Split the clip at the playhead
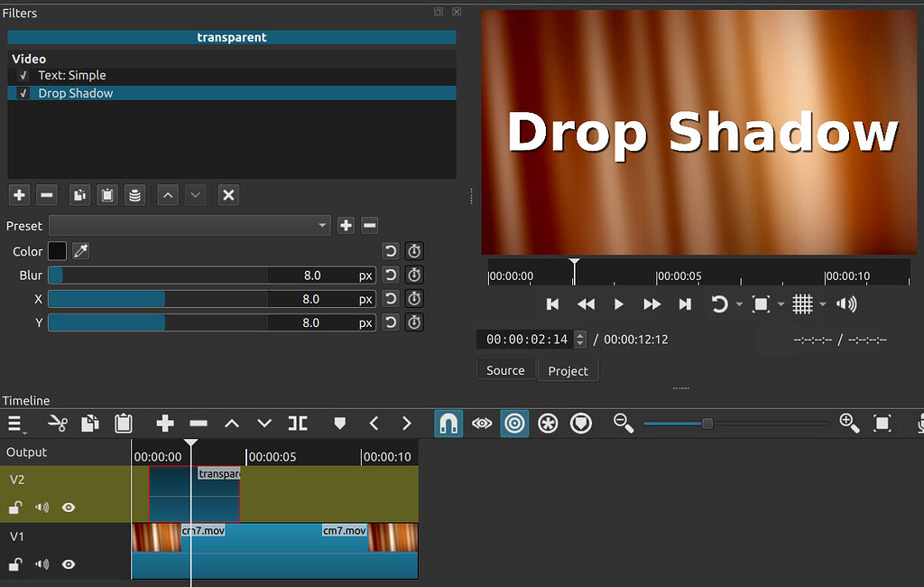 point(298,423)
